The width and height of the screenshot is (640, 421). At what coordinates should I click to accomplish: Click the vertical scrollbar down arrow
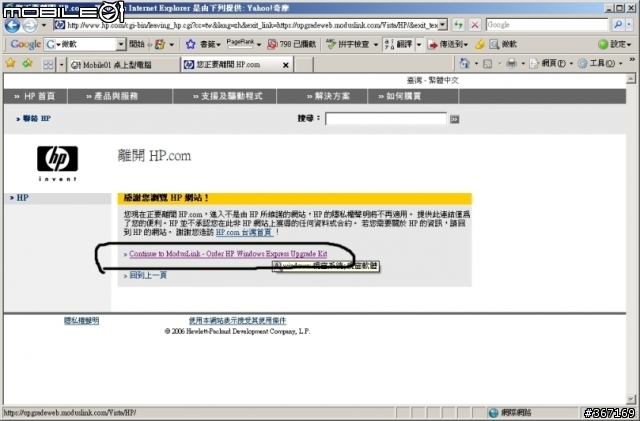pos(631,399)
